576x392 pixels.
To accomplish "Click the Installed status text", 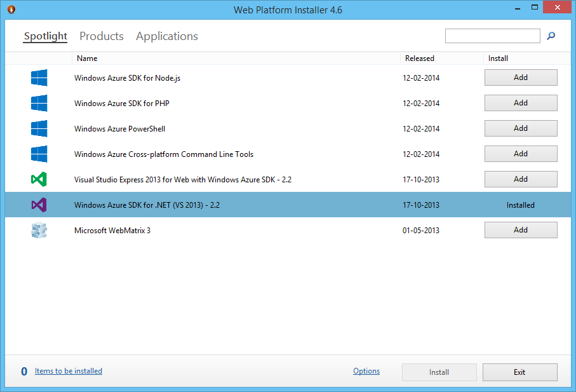I will pos(521,205).
